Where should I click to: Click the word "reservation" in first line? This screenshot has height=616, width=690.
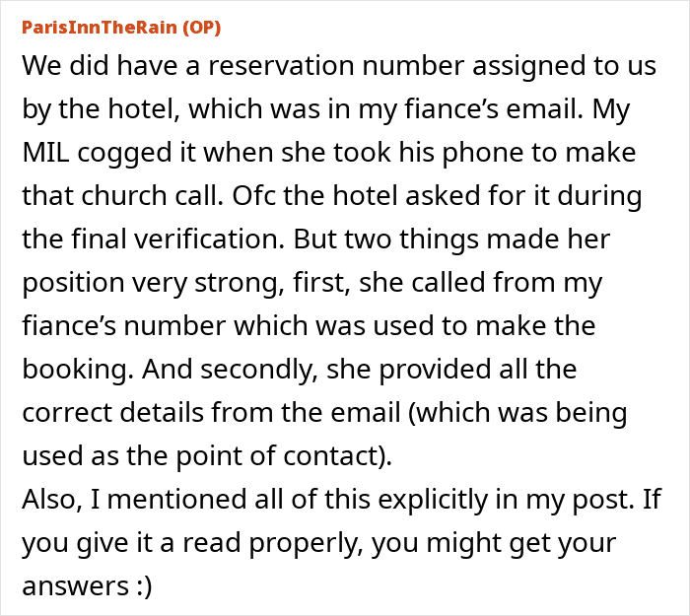281,66
